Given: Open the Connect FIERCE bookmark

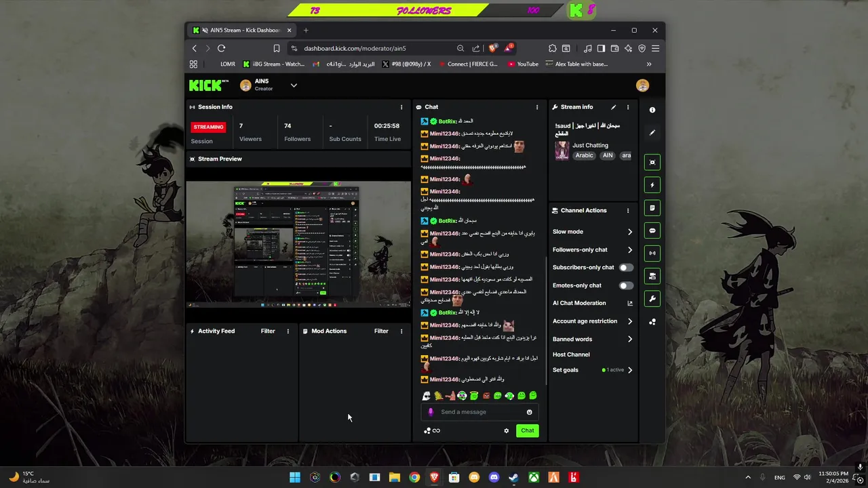Looking at the screenshot, I should (468, 64).
